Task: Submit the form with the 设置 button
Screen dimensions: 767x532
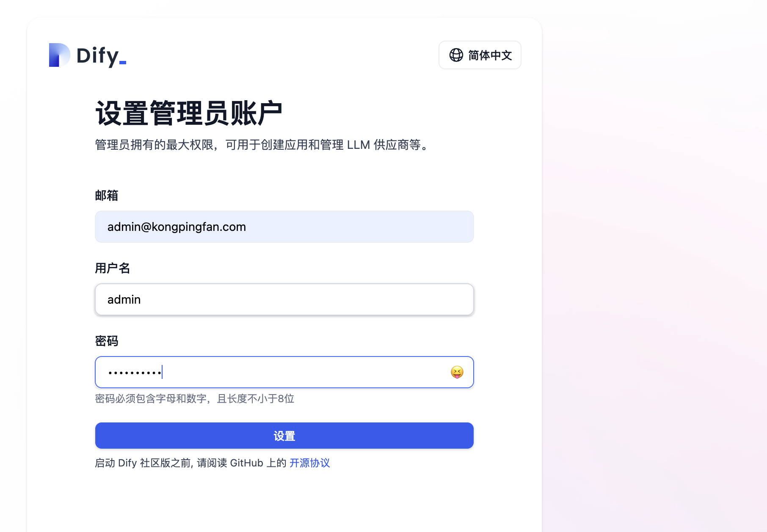Action: 284,436
